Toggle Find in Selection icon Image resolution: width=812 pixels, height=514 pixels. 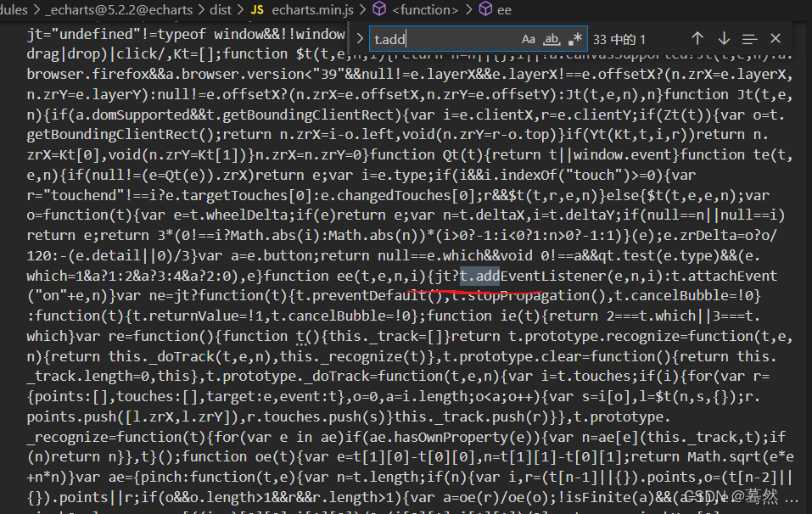[749, 39]
